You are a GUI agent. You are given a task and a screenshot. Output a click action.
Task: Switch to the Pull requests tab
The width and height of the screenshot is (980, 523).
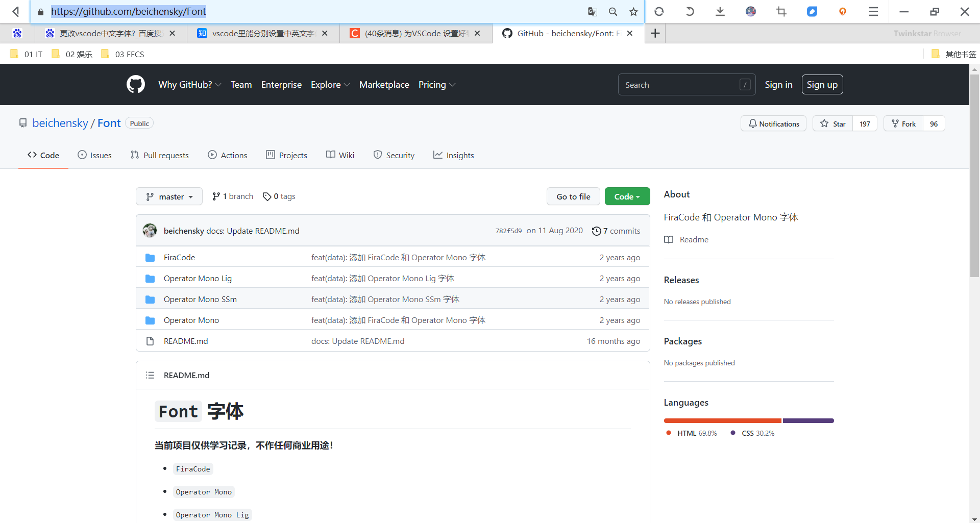160,155
